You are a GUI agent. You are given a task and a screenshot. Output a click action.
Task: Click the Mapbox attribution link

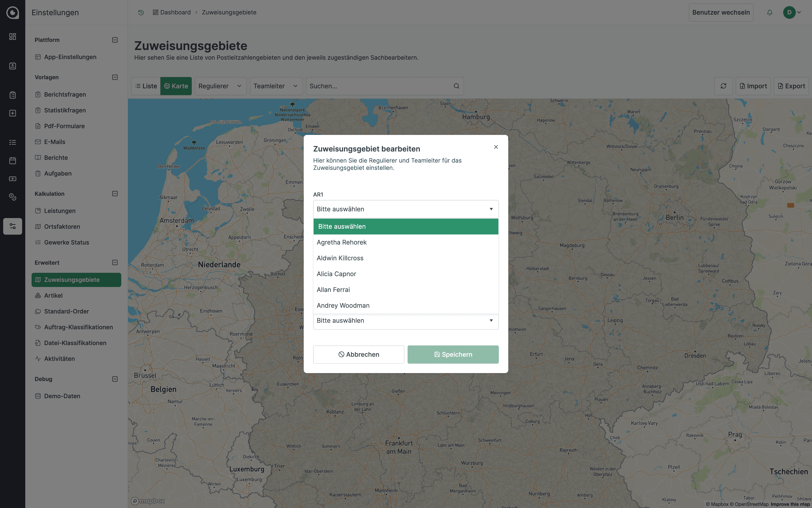(x=717, y=504)
